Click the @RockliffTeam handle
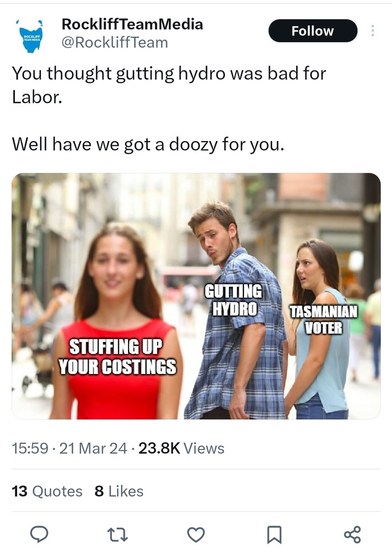Image resolution: width=392 pixels, height=555 pixels. point(115,43)
